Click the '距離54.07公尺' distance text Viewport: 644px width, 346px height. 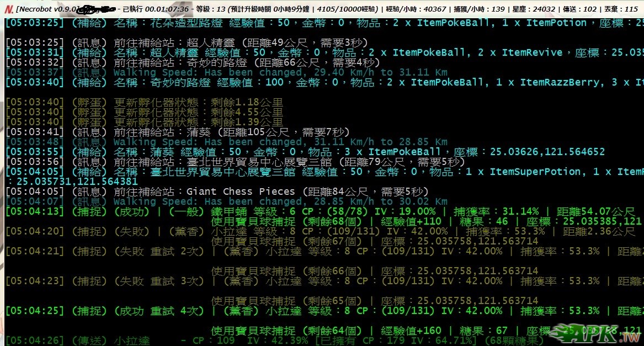point(595,211)
